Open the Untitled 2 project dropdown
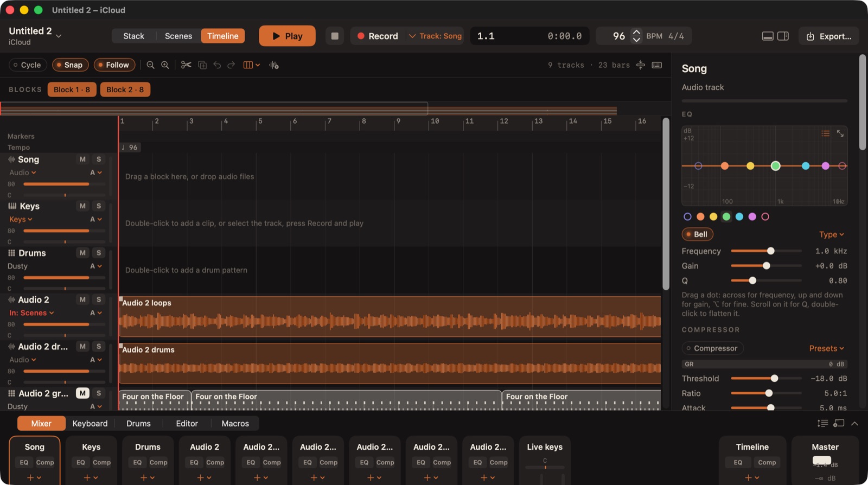The height and width of the screenshot is (485, 868). click(x=35, y=36)
